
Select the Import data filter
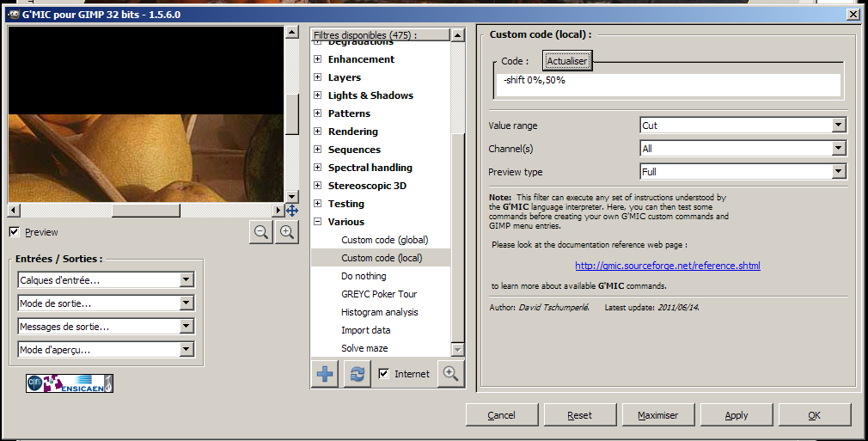click(x=366, y=329)
